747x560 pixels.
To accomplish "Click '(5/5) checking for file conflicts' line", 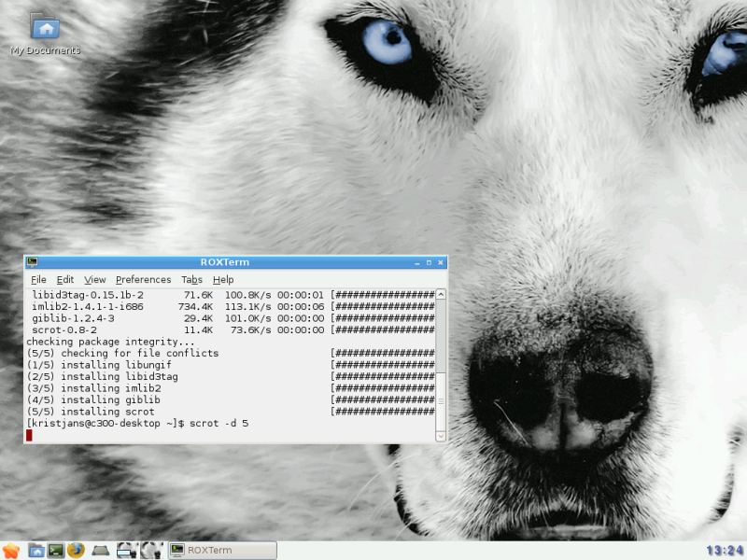I will pos(123,354).
